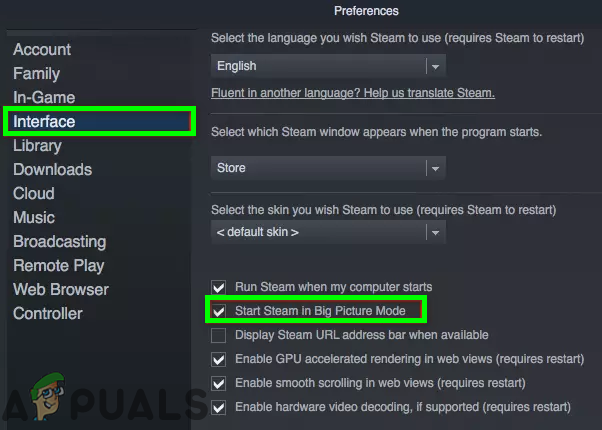Go to Remote Play settings
602x430 pixels.
click(x=59, y=265)
